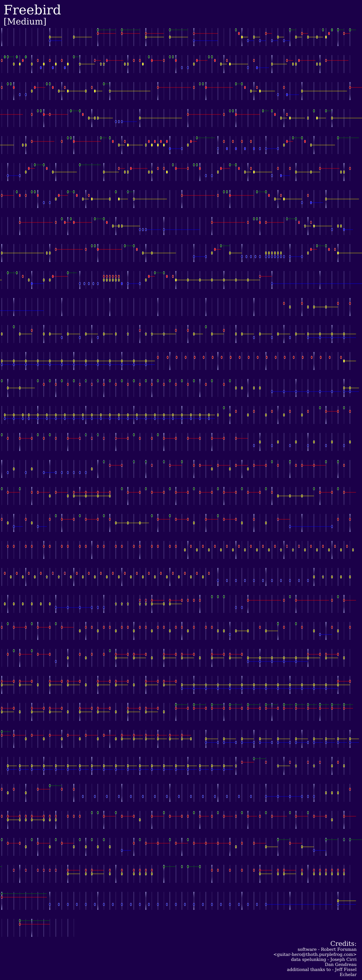Viewport: 362px width, 980px height.
Task: Open the guitar-hero@thoth.purplefrog.com email address
Action: [x=315, y=954]
